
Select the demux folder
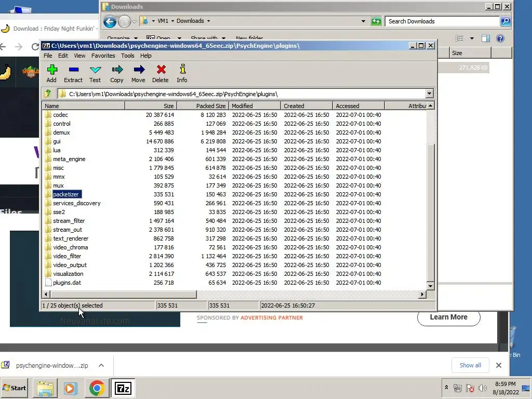coord(61,132)
